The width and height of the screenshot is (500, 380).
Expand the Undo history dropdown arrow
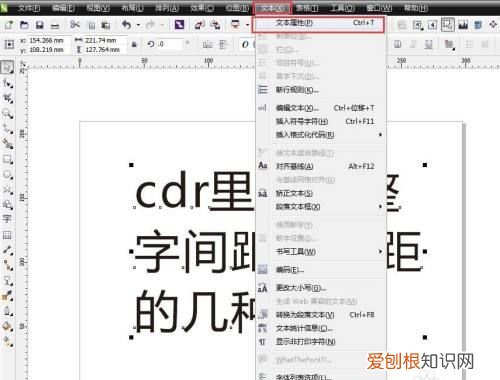click(x=138, y=25)
